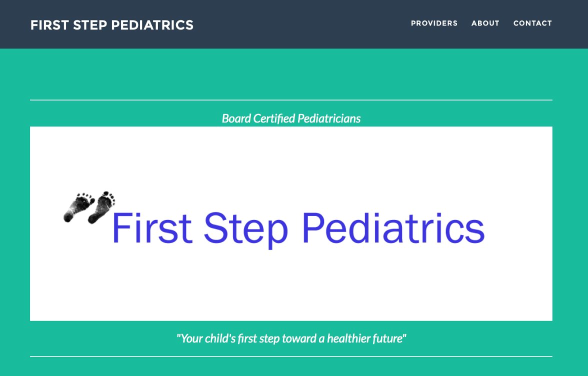Open the Providers page from navigation

tap(434, 23)
